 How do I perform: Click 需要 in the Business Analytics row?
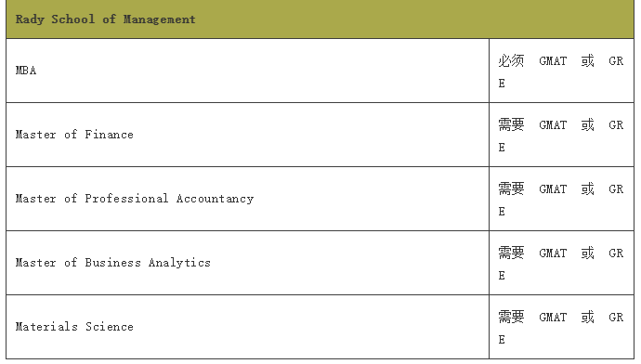(511, 253)
